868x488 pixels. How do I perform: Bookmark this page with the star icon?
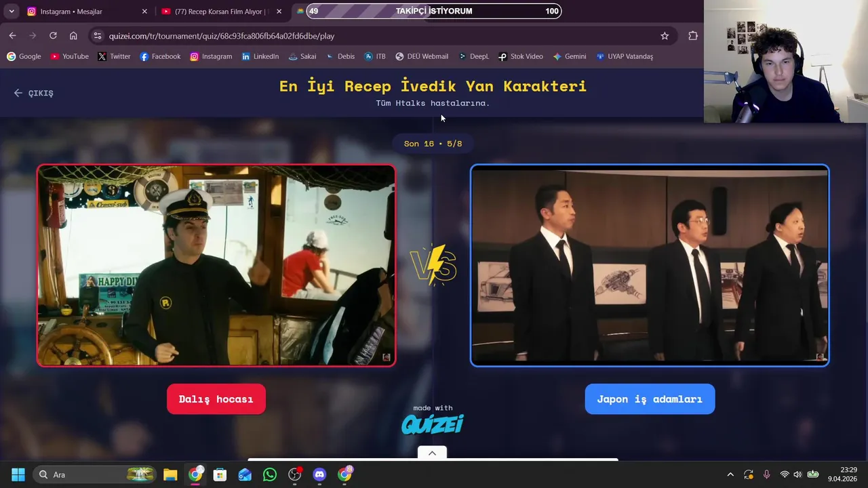665,36
